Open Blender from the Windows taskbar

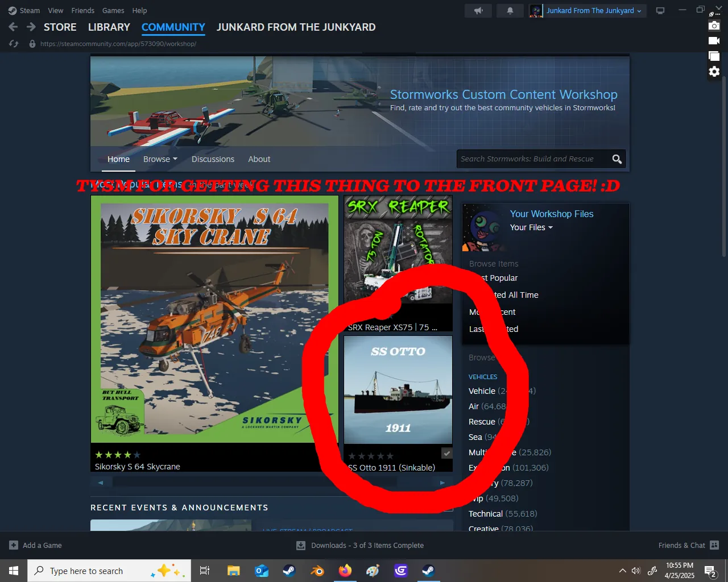coord(317,571)
